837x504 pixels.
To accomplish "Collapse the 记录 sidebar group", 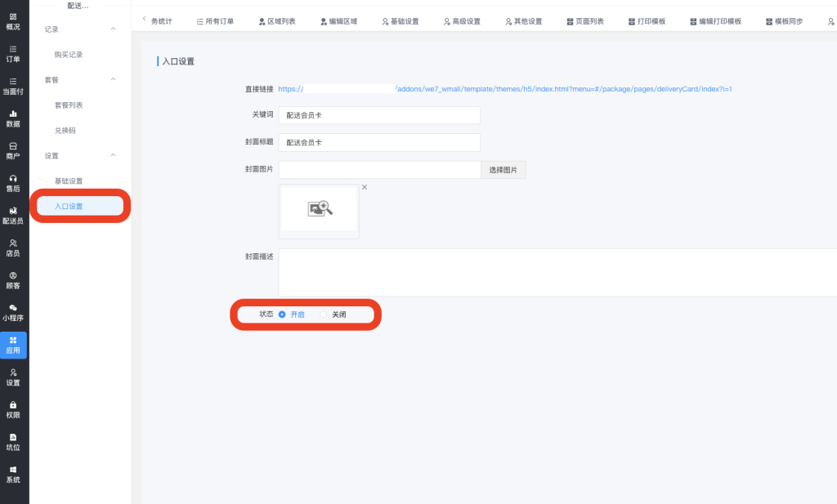I will (113, 29).
